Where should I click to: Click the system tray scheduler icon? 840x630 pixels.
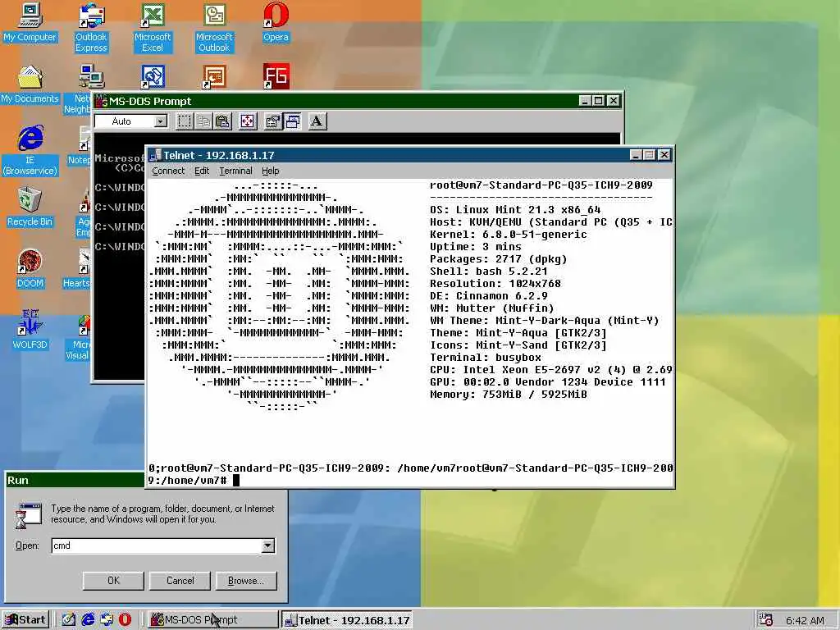(765, 620)
